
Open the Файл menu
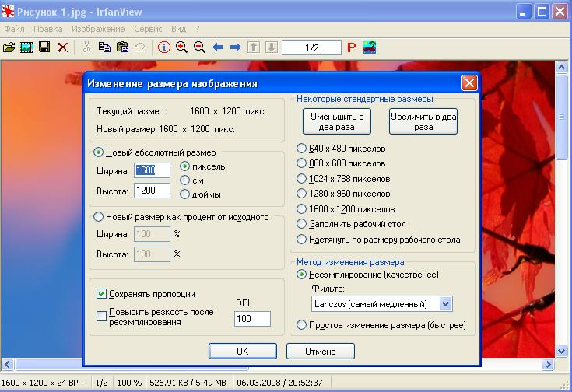pyautogui.click(x=14, y=29)
